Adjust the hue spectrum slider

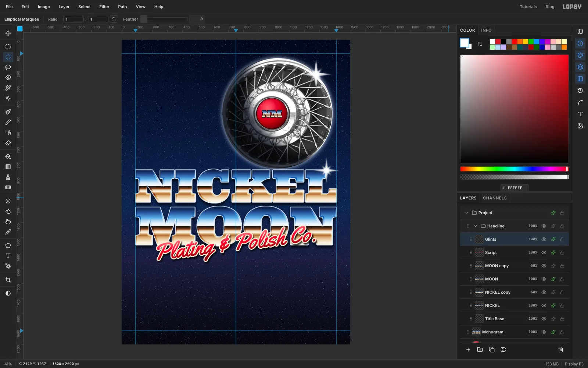[514, 169]
